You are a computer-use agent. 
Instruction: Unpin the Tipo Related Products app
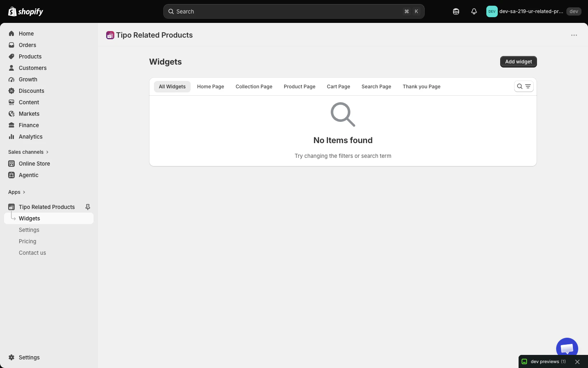(87, 207)
